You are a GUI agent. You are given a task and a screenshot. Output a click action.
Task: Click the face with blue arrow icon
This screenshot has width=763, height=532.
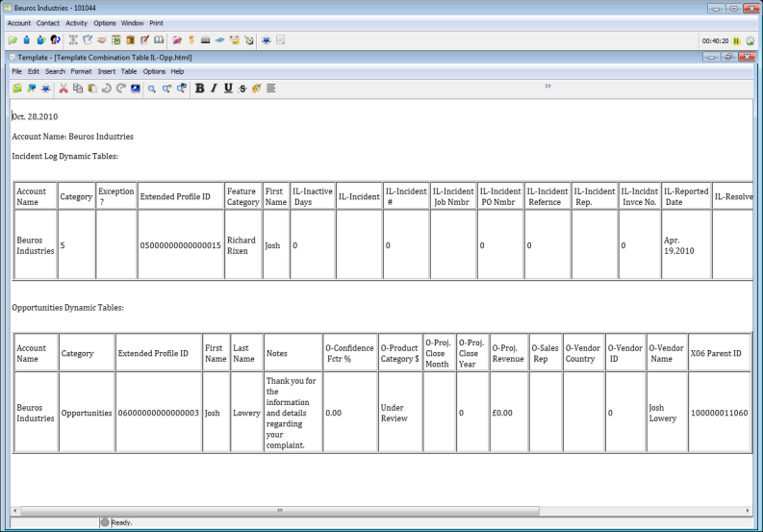pyautogui.click(x=56, y=40)
